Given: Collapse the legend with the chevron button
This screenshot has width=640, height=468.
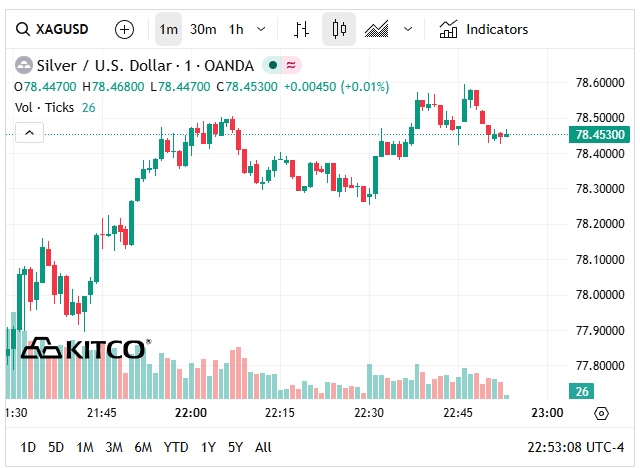Looking at the screenshot, I should pyautogui.click(x=29, y=132).
